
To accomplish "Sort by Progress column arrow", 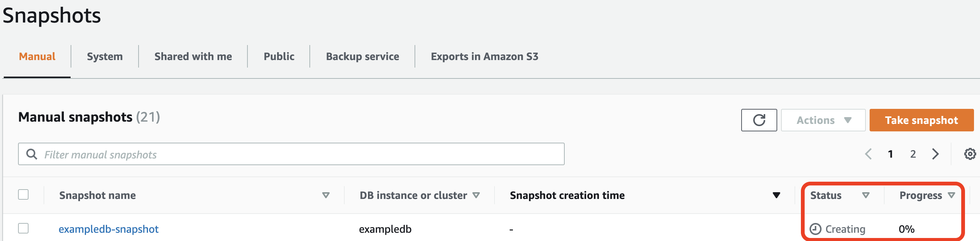I will (x=951, y=195).
